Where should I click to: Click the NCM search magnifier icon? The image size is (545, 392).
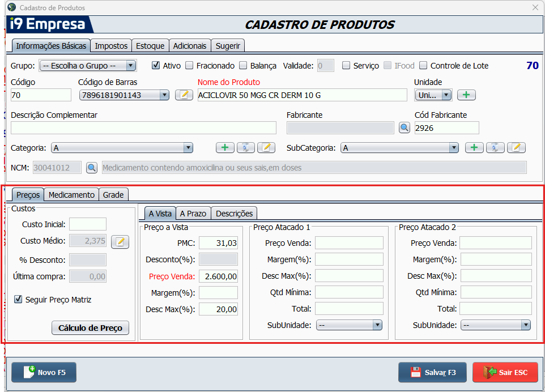tap(92, 168)
